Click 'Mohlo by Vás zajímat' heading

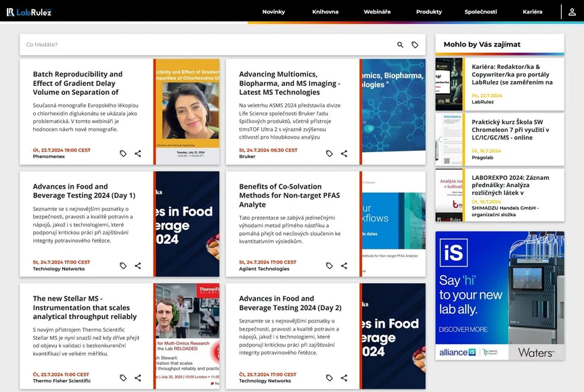482,44
